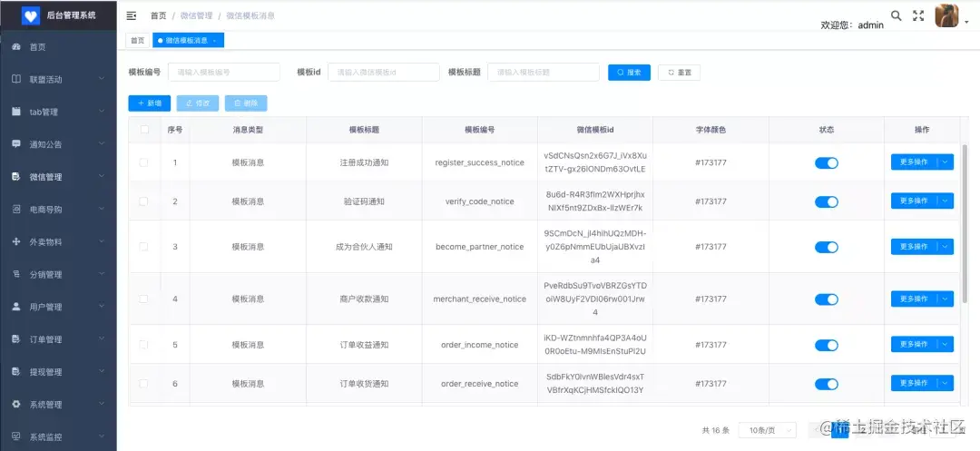Toggle status switch for register_success_notice
Screen dimensions: 980x451
click(x=827, y=163)
